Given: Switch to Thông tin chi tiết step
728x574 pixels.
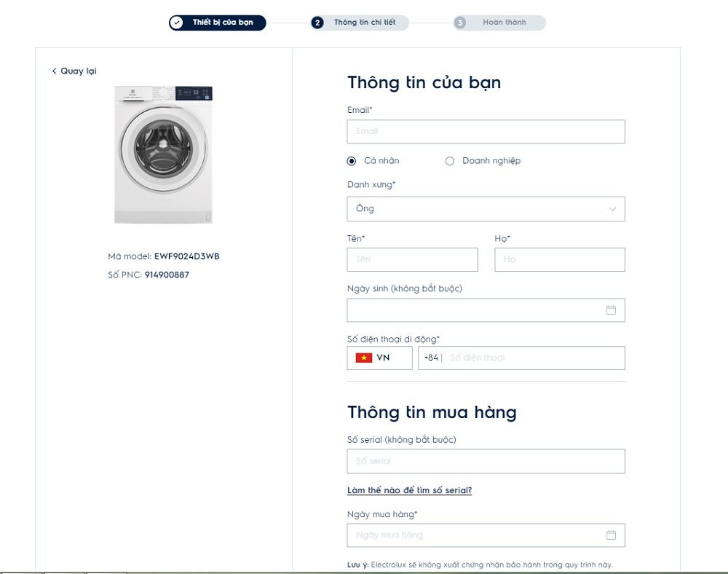Looking at the screenshot, I should (x=364, y=23).
